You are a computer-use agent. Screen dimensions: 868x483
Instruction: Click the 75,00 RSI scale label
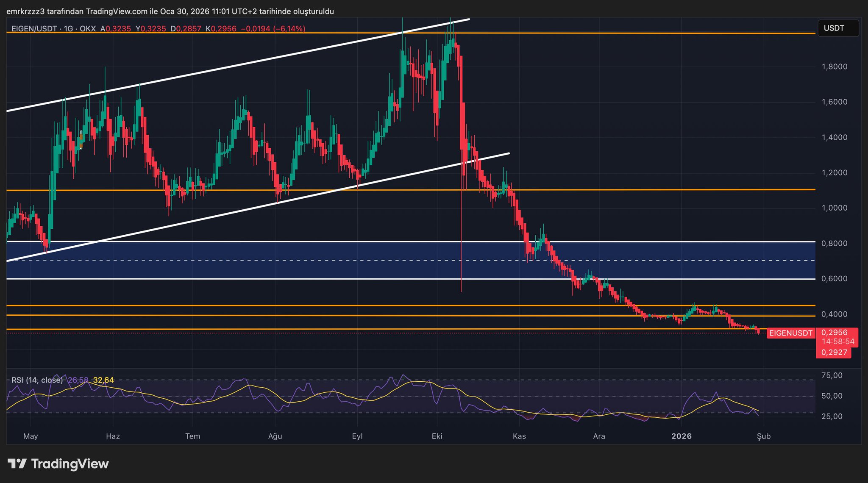tap(832, 375)
